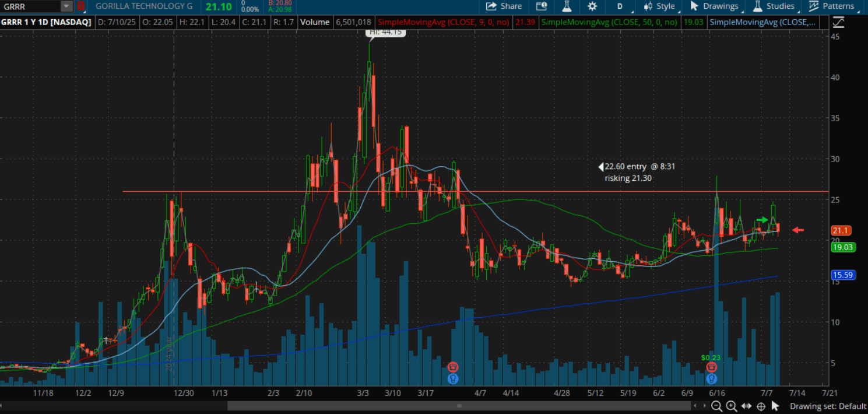Image resolution: width=868 pixels, height=414 pixels.
Task: Open the Patterns menu
Action: [x=832, y=6]
